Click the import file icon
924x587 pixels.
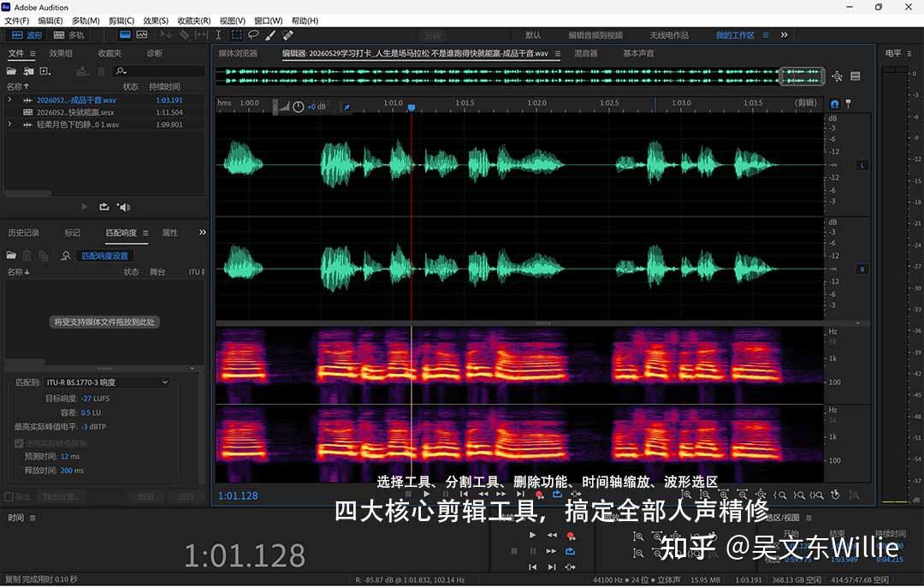28,71
